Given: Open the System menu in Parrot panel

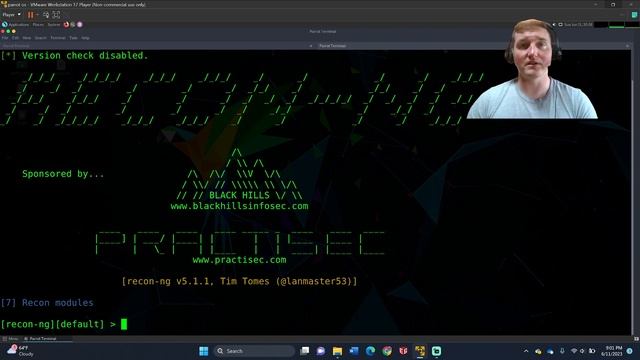Looking at the screenshot, I should pyautogui.click(x=53, y=24).
